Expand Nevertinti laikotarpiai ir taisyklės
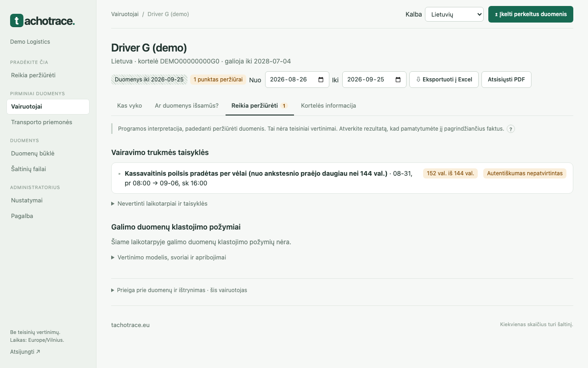This screenshot has height=368, width=588. (x=159, y=203)
